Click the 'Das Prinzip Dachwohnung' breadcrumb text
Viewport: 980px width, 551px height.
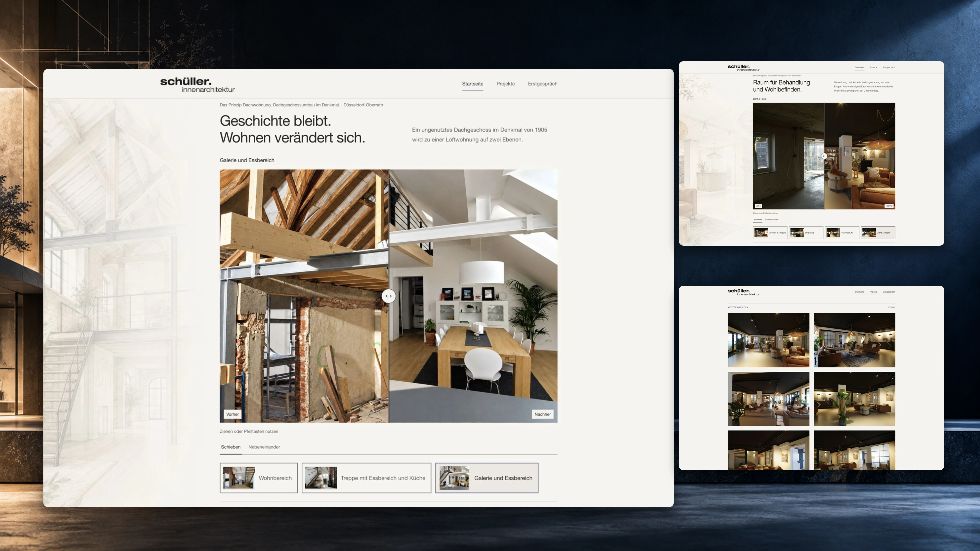pos(301,105)
